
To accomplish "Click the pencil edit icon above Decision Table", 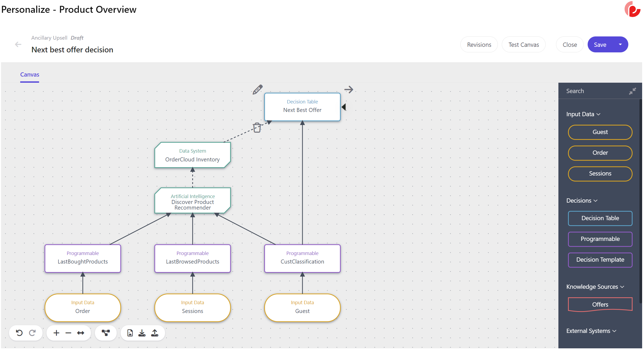I will (x=257, y=90).
